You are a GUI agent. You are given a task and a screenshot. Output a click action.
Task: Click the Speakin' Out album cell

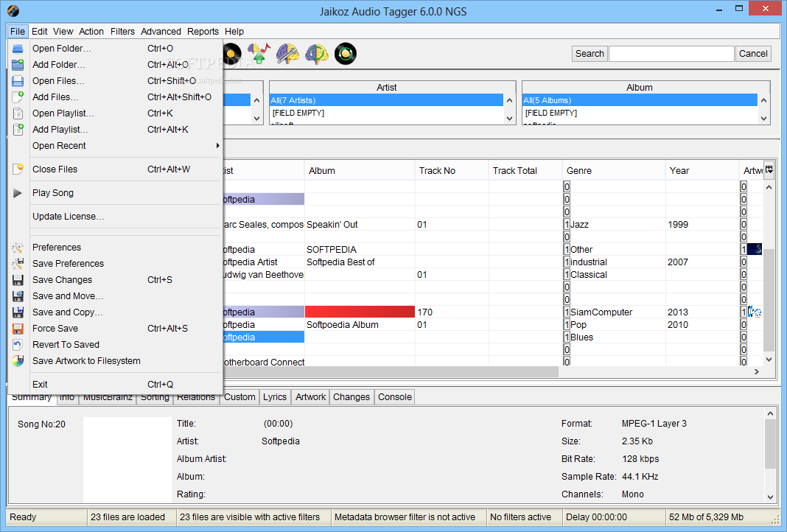pyautogui.click(x=360, y=224)
